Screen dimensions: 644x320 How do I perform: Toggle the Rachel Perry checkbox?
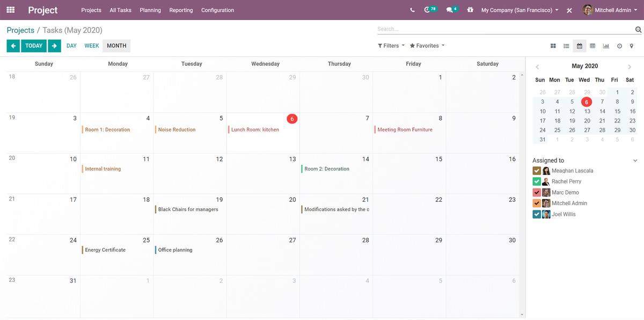[x=536, y=181]
